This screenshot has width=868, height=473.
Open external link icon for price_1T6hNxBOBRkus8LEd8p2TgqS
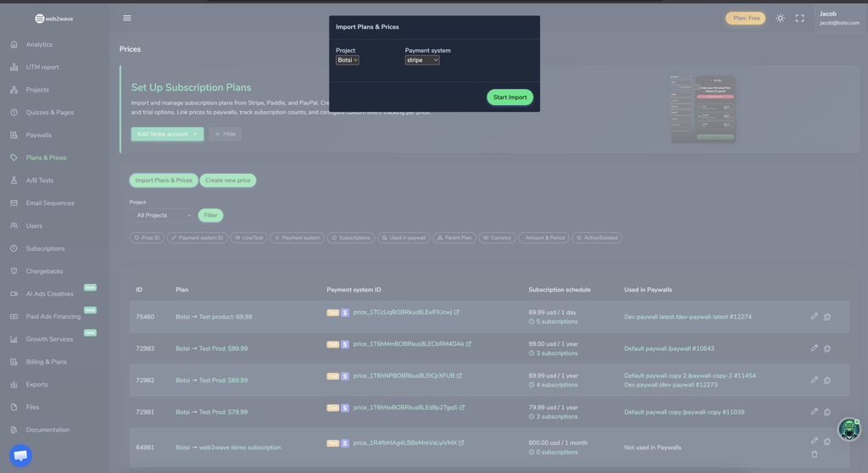tap(462, 407)
